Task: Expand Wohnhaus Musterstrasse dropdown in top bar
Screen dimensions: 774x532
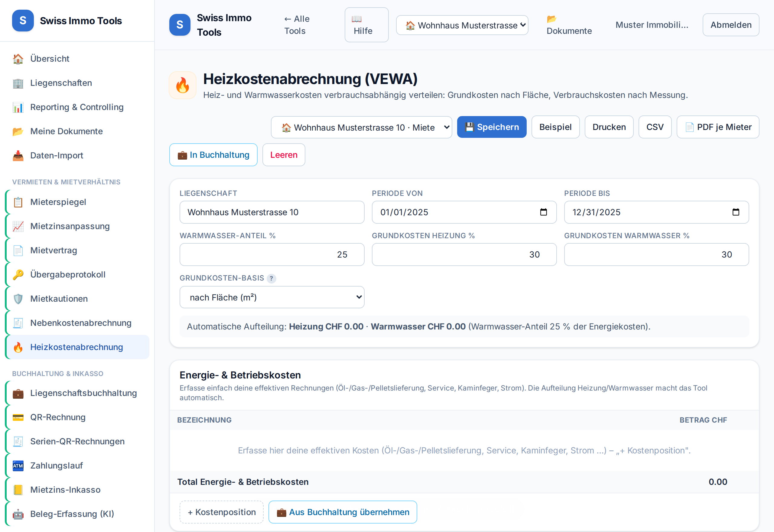Action: (462, 25)
